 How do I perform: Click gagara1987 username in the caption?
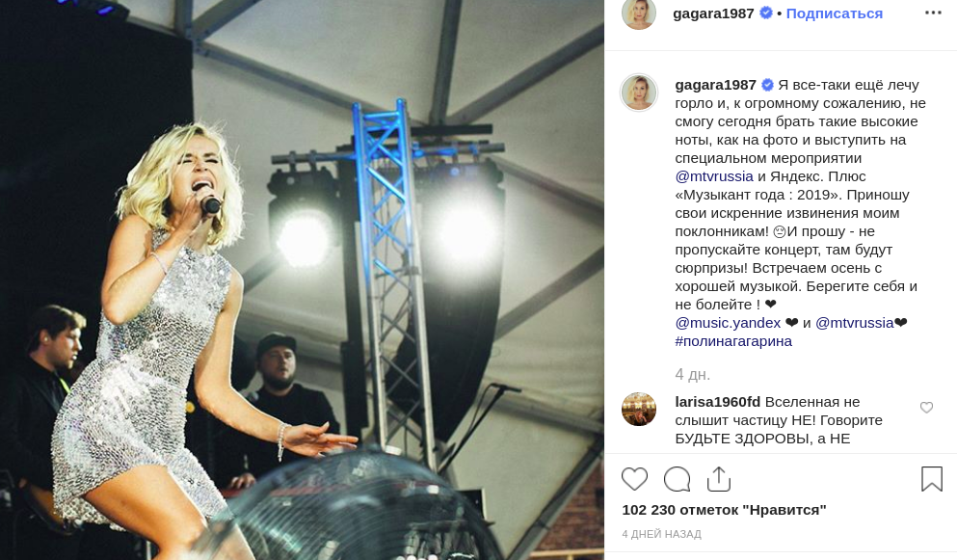click(x=715, y=85)
